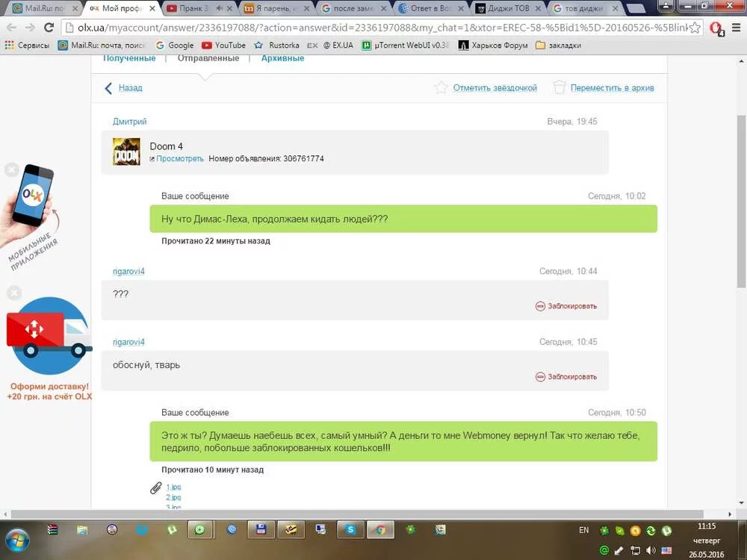Reload the current page
Image resolution: width=747 pixels, height=560 pixels.
click(49, 28)
